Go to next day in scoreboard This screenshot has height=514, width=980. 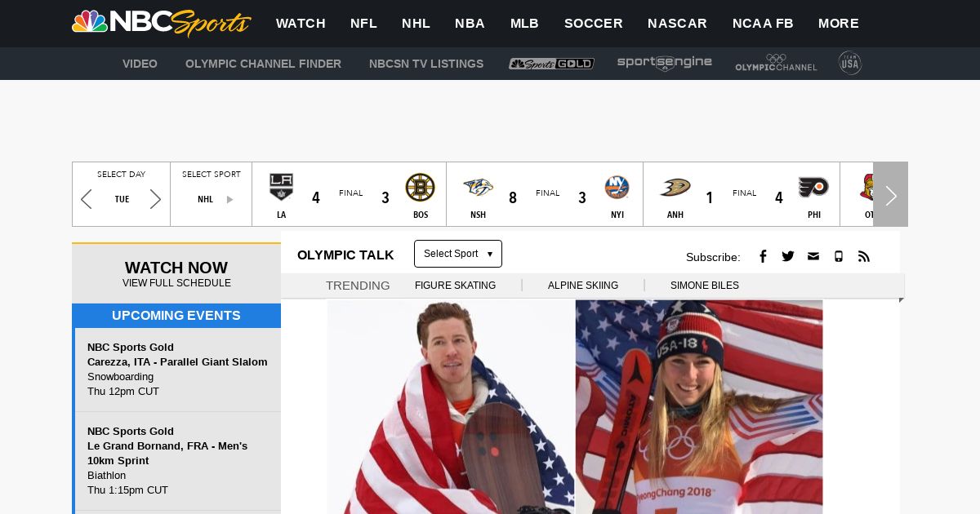click(155, 199)
